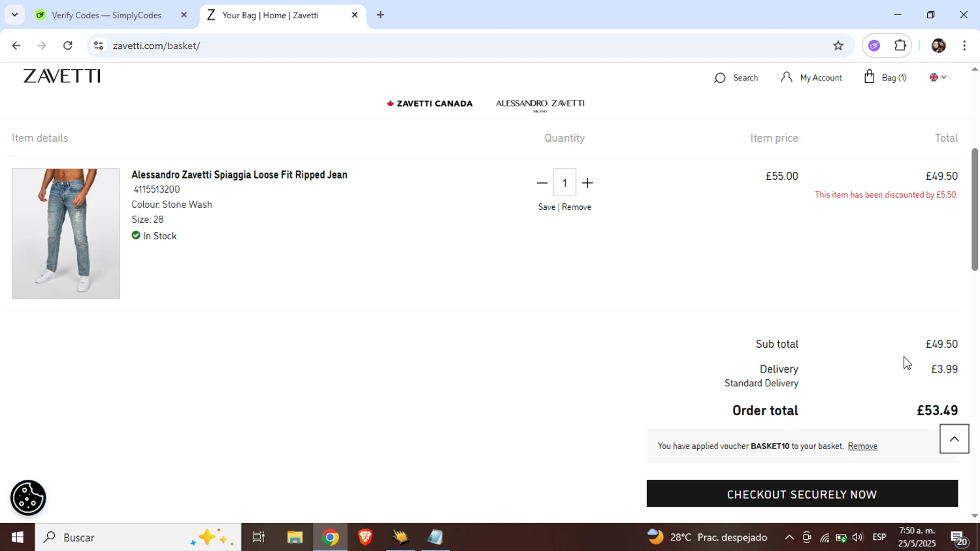Image resolution: width=980 pixels, height=551 pixels.
Task: Open the Windows Start menu
Action: tap(17, 537)
